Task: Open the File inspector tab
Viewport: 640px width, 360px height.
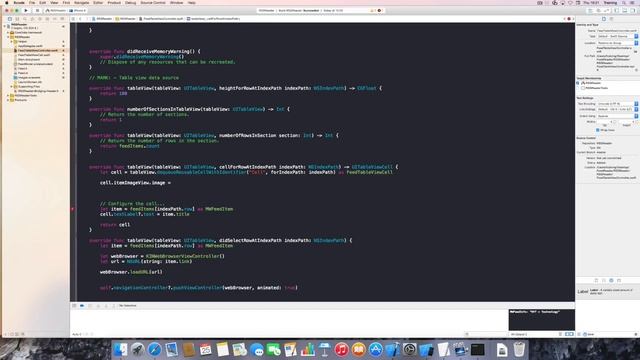Action: [604, 19]
